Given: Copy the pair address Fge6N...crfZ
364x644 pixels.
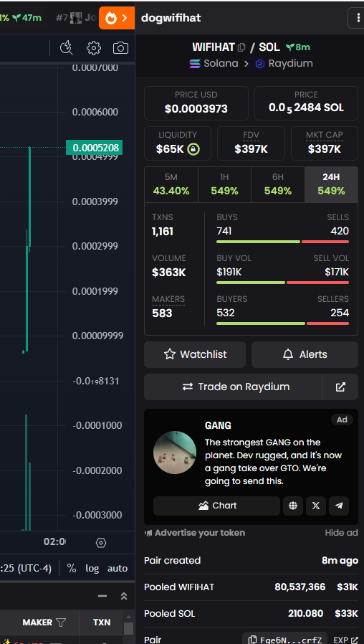Looking at the screenshot, I should coord(284,639).
